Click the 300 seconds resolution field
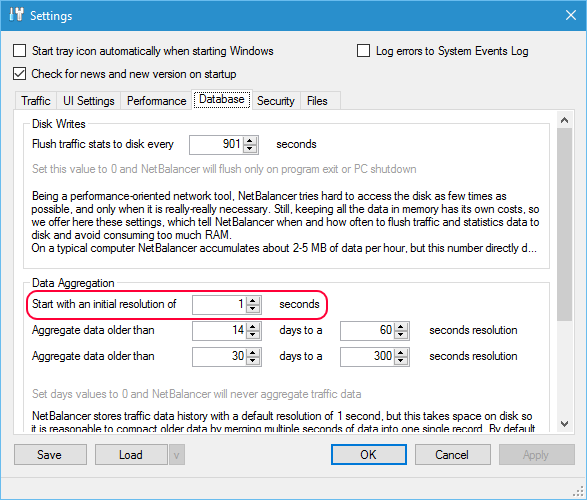 click(x=367, y=357)
